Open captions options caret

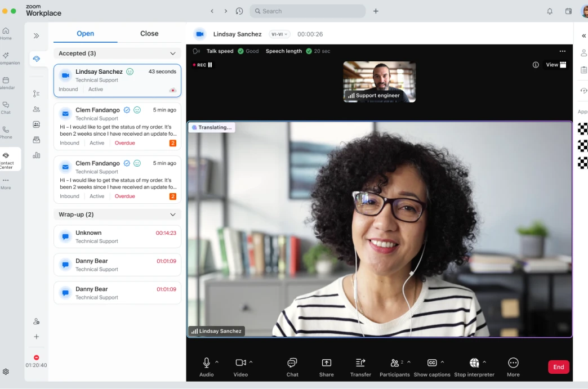(443, 362)
